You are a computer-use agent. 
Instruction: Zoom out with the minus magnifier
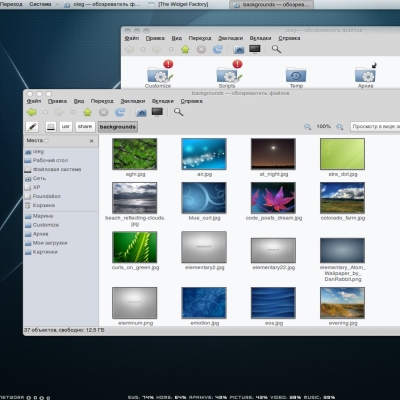(x=307, y=127)
